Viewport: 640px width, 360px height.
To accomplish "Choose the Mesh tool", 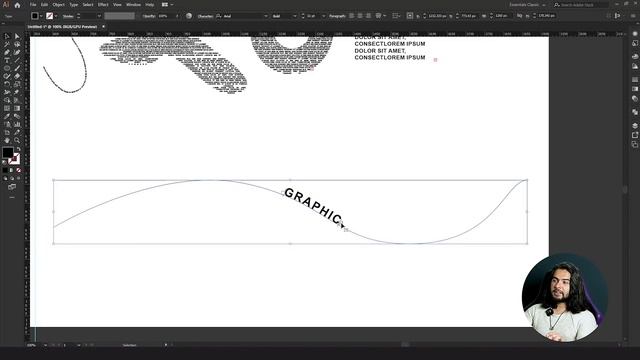I will 7,108.
